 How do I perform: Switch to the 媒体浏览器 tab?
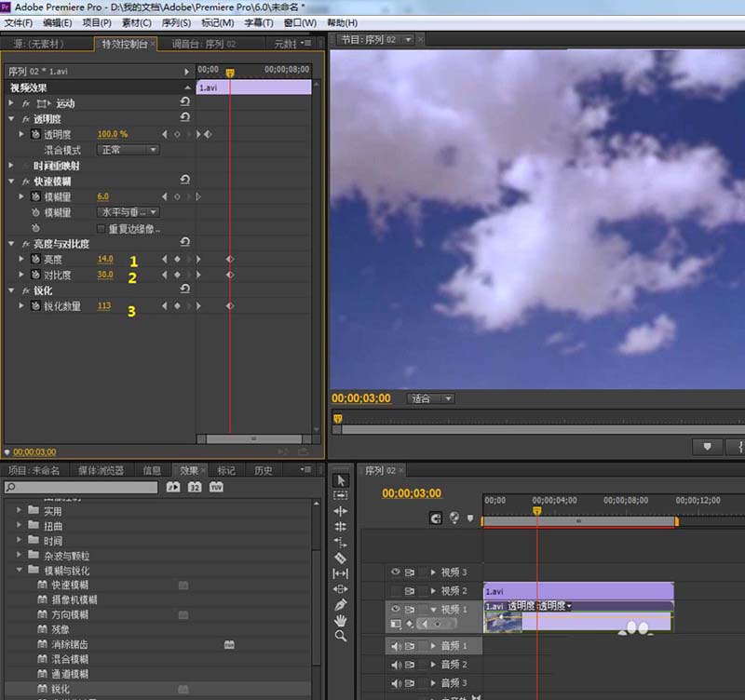[x=101, y=471]
